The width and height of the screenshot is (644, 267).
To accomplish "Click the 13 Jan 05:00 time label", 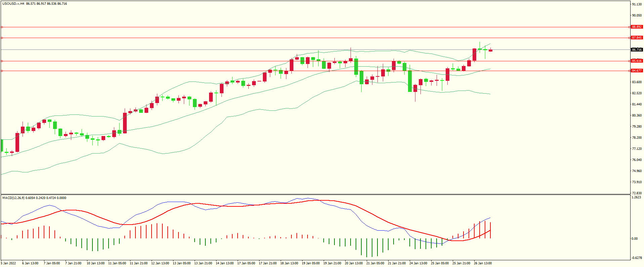I will 182,263.
